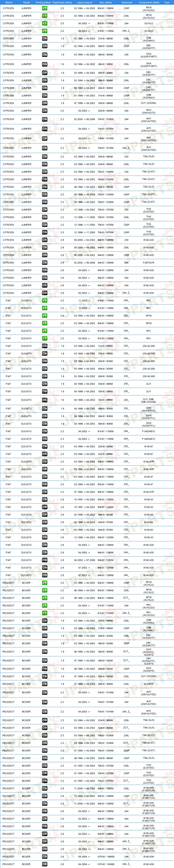Click '12.1998 -> 04.2002' date in Fiat row
Viewport: 174px width, 868px height.
[x=85, y=537]
